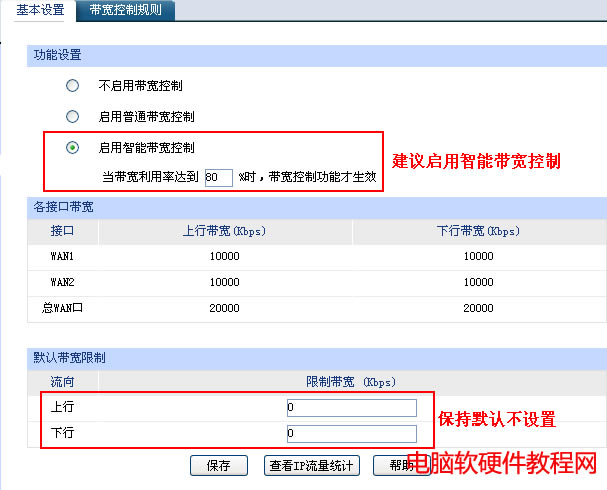Click the 总WAN口 row label
The width and height of the screenshot is (607, 490).
click(63, 308)
